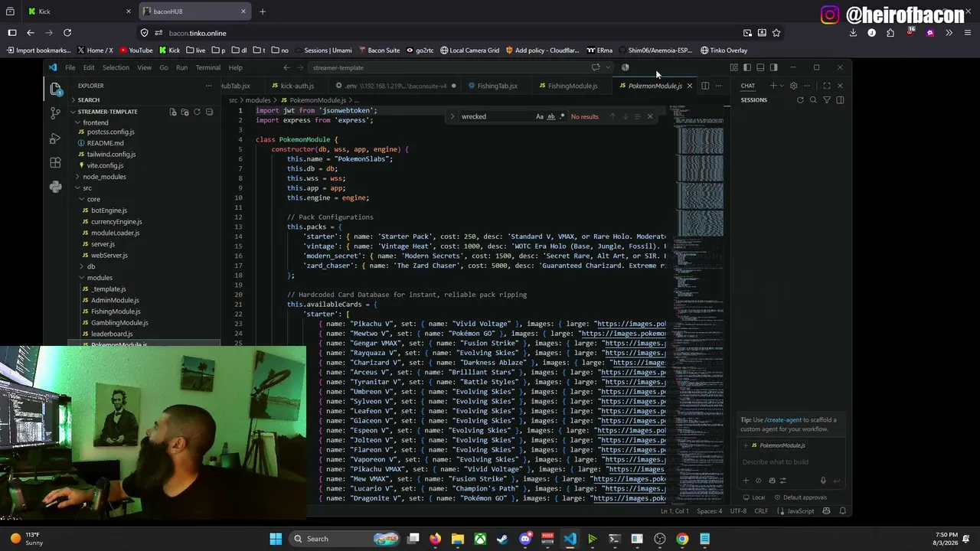Close the find widget
The image size is (980, 551).
(650, 116)
